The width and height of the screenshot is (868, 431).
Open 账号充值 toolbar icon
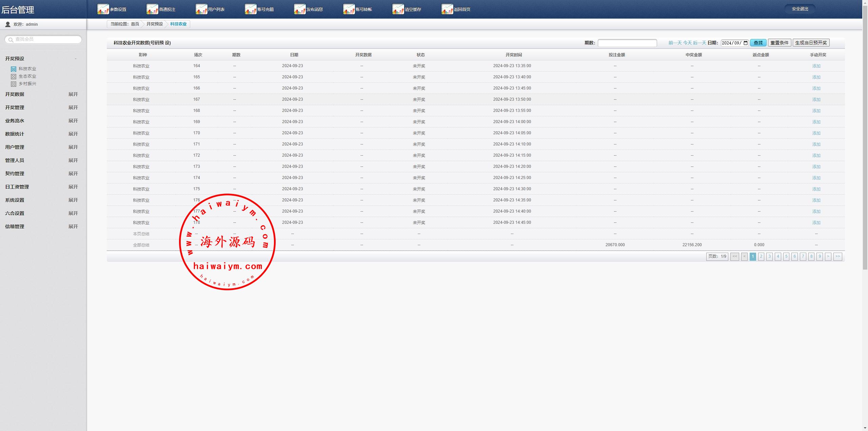tap(251, 9)
